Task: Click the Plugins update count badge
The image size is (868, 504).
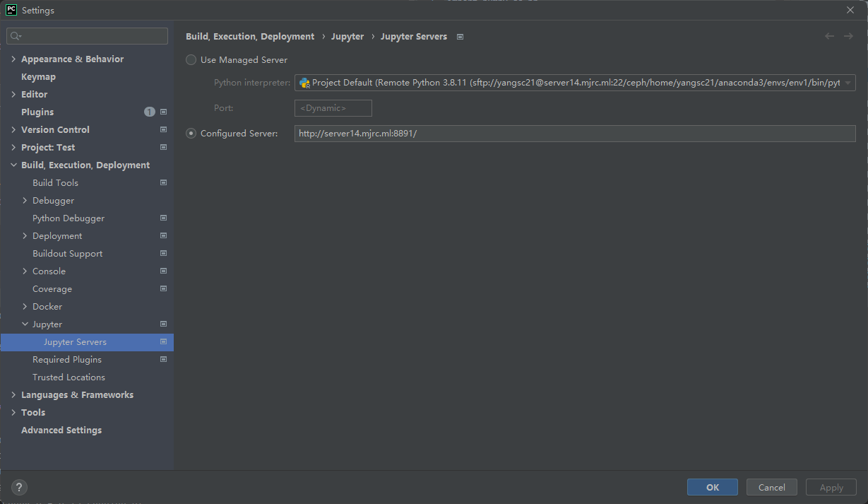Action: (149, 112)
